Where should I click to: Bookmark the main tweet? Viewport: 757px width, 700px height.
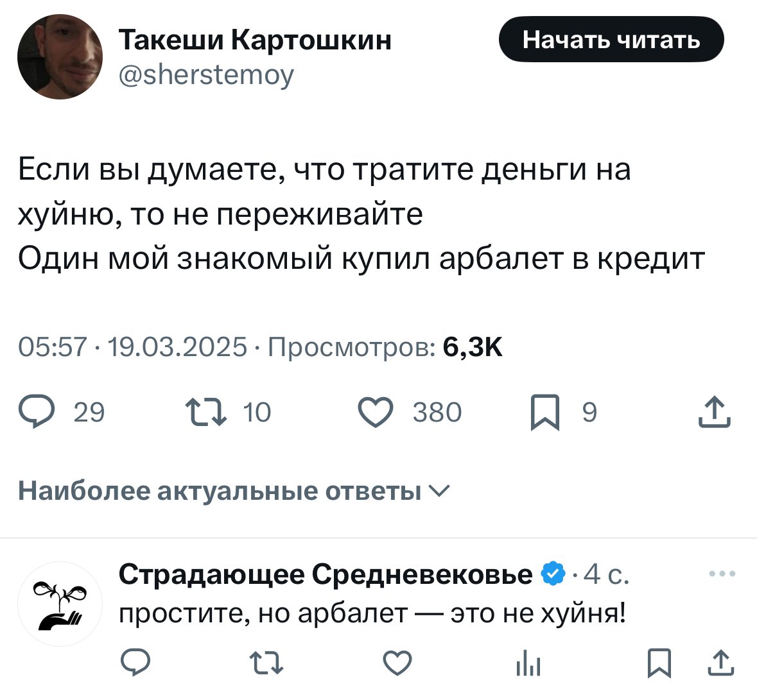coord(546,412)
